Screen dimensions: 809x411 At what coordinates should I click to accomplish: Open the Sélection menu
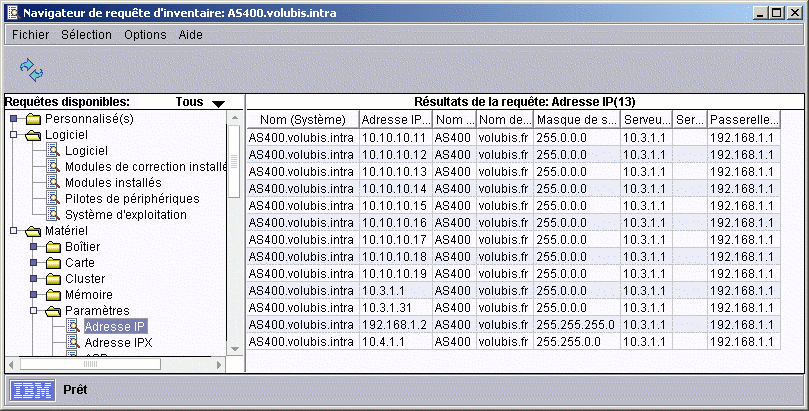click(86, 35)
